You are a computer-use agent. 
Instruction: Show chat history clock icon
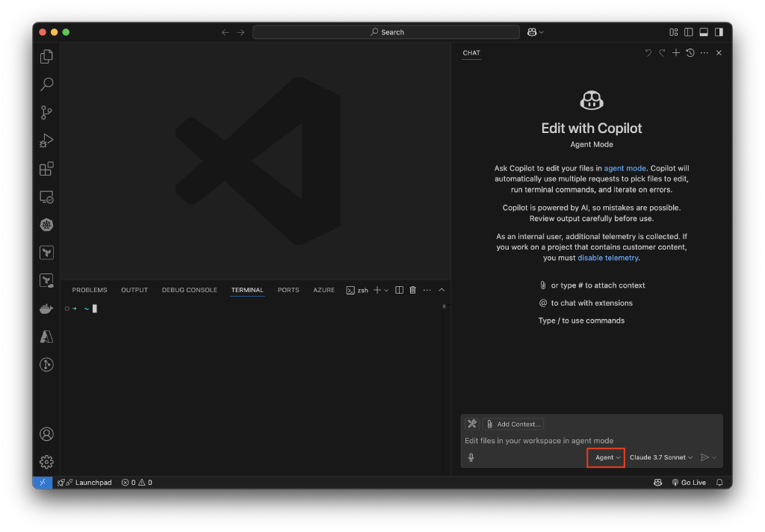point(690,53)
